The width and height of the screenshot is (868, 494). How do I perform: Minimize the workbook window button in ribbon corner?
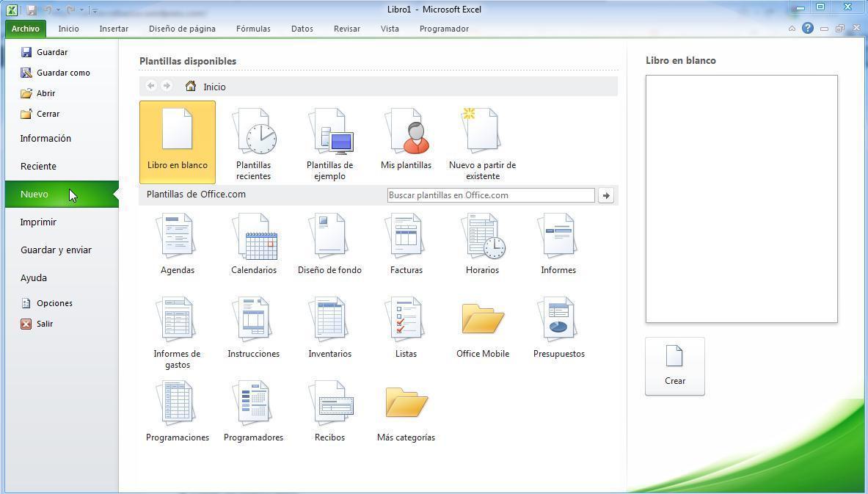pos(824,29)
